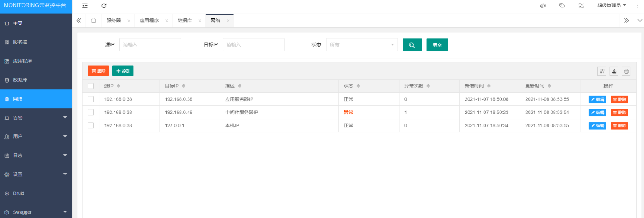Image resolution: width=644 pixels, height=218 pixels.
Task: Click the MONITORING云监控平台 logo title
Action: pos(35,6)
